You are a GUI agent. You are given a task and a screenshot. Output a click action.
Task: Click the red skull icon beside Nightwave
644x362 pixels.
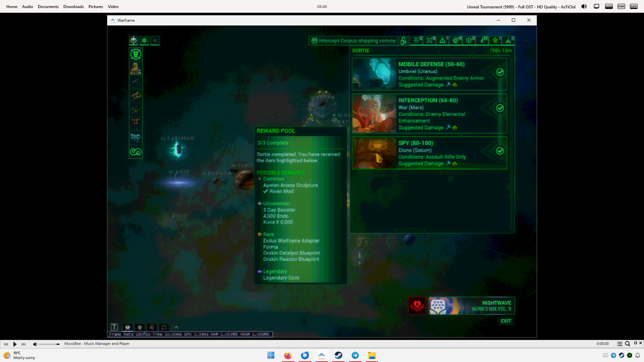pos(417,306)
